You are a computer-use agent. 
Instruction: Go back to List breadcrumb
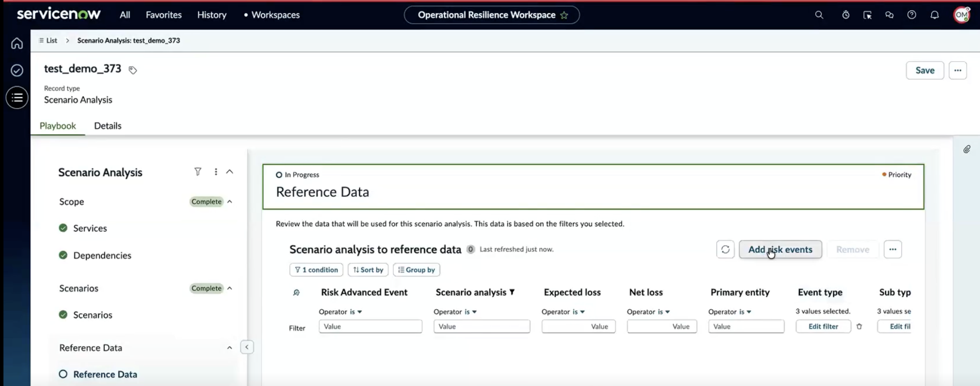tap(48, 40)
